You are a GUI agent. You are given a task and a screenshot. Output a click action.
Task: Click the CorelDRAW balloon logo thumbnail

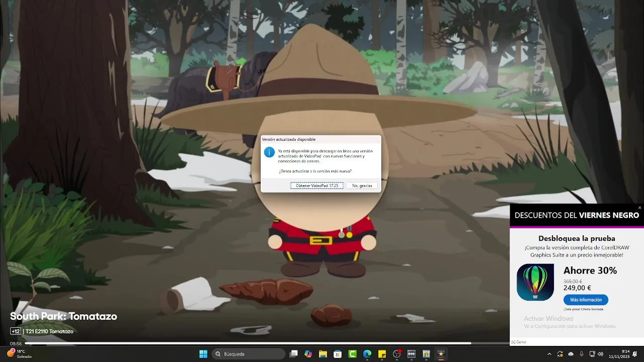[535, 282]
